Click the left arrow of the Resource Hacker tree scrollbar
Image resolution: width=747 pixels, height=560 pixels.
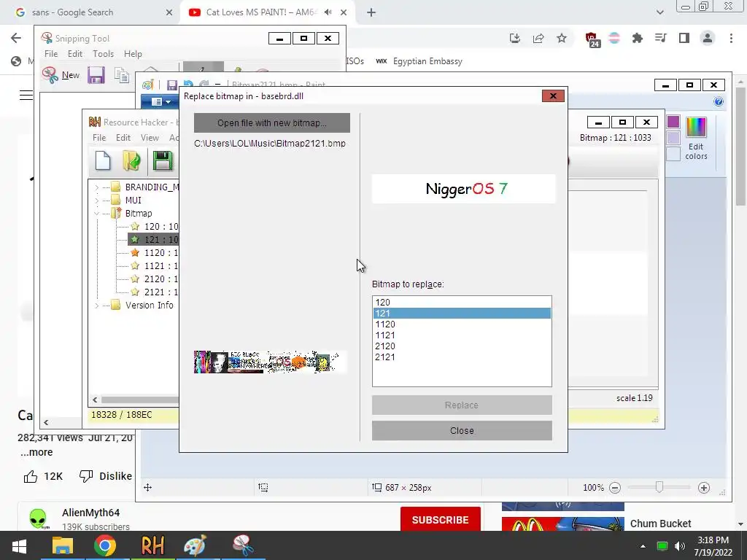[95, 400]
